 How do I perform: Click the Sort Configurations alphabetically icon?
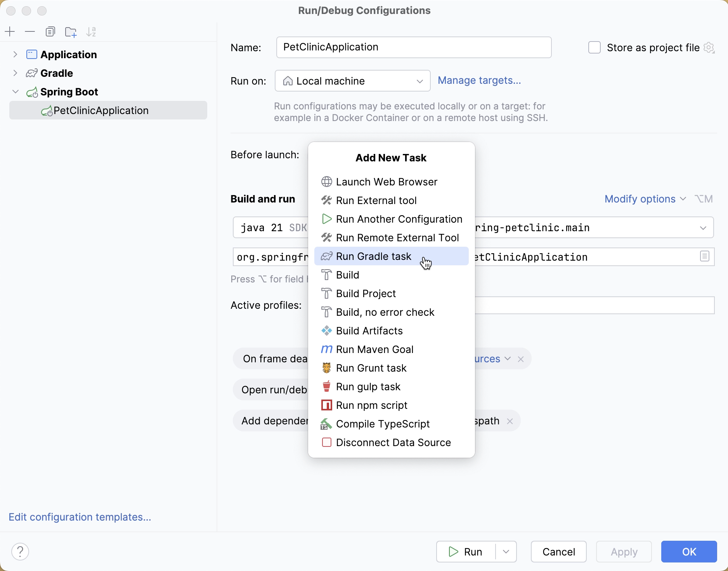(x=91, y=32)
